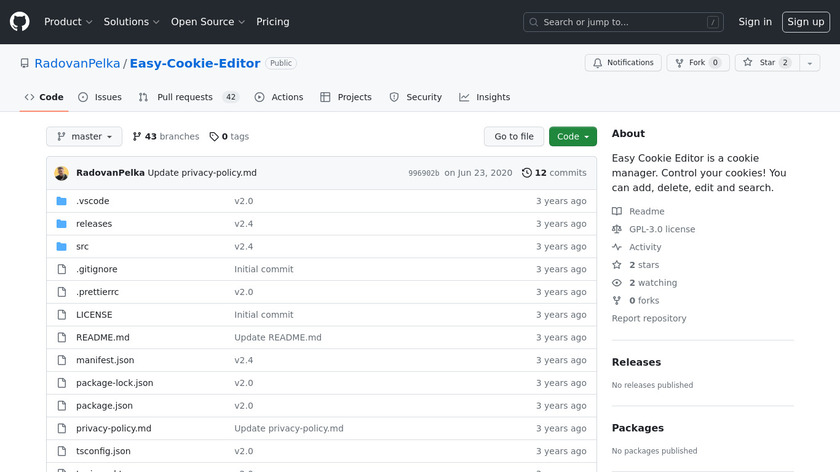
Task: Click the tag icon beside 0 tags
Action: (x=214, y=137)
